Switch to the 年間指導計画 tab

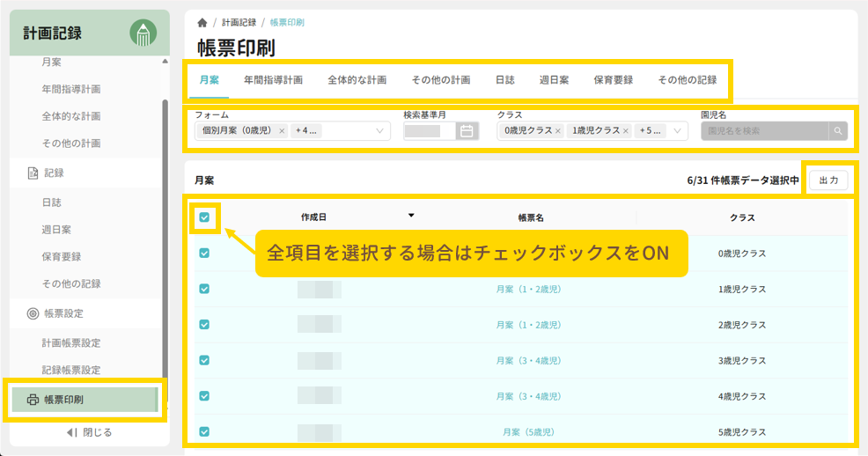pos(273,80)
